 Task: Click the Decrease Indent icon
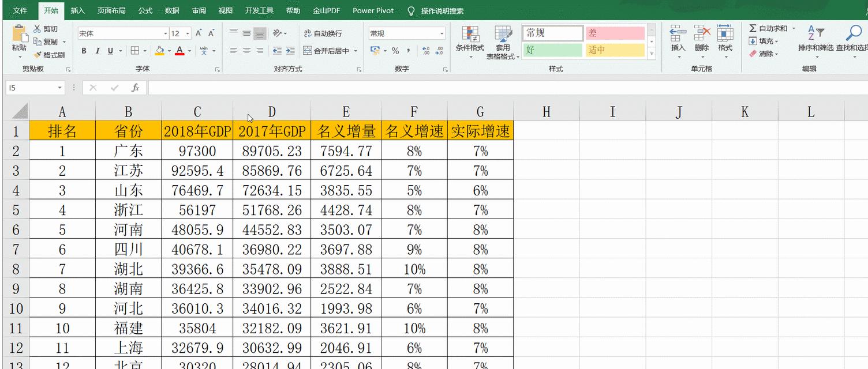point(277,51)
